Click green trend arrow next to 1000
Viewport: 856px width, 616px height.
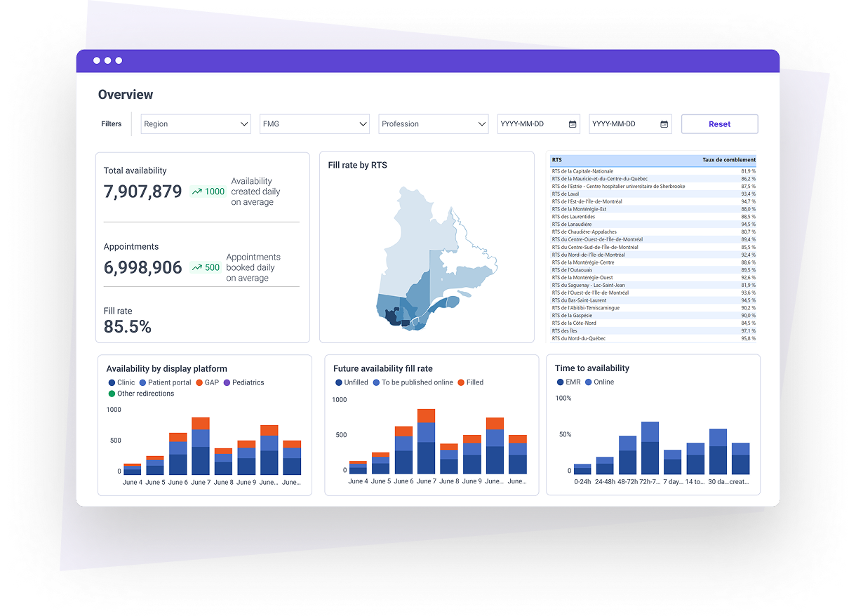coord(197,192)
